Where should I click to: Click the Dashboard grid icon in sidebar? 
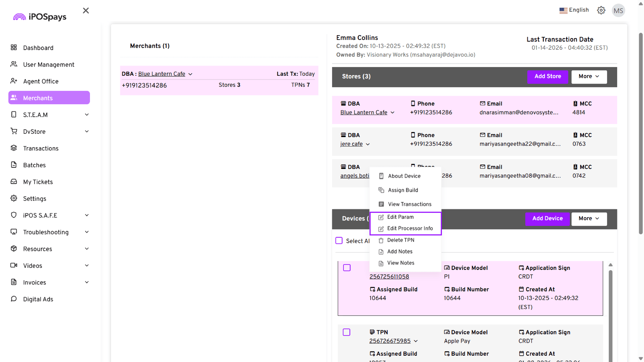point(14,47)
